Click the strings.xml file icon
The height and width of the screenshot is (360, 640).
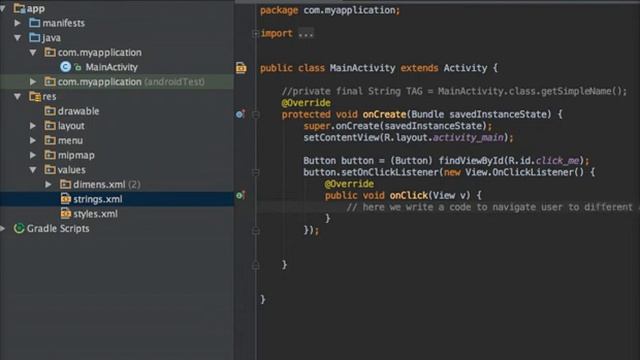(x=65, y=199)
